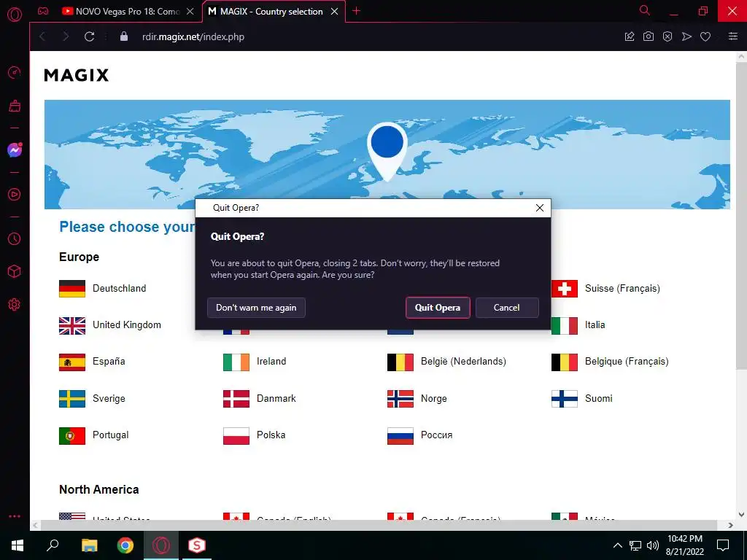Add page to bookmarks heart icon
The image size is (747, 560).
[x=705, y=36]
